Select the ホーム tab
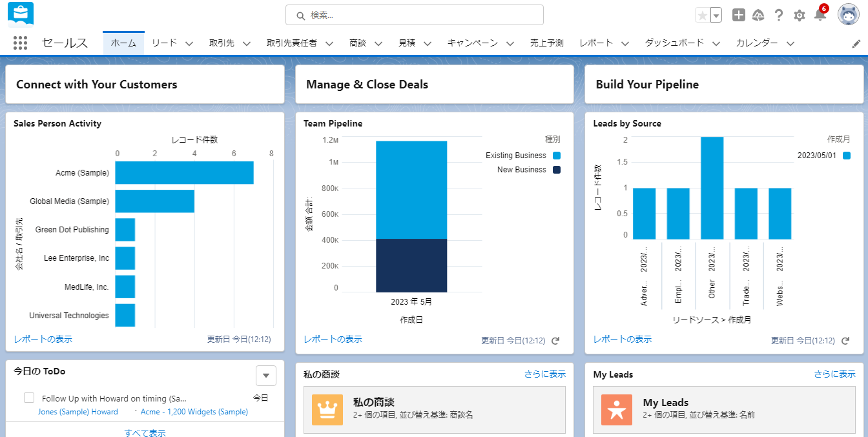The width and height of the screenshot is (868, 437). (x=123, y=43)
